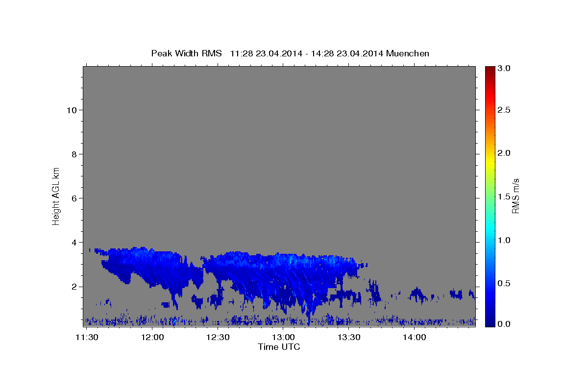
Task: Click the dark red top of colorbar
Action: pyautogui.click(x=490, y=70)
